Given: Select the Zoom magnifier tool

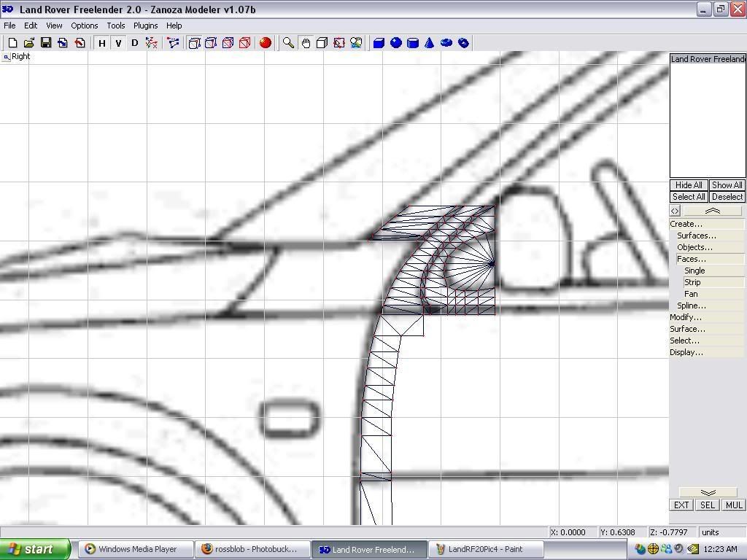Looking at the screenshot, I should click(x=289, y=43).
